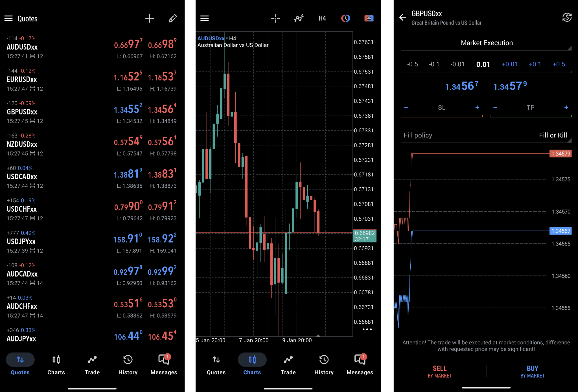Buy GBPUSDxx by market
This screenshot has width=578, height=392.
(532, 371)
